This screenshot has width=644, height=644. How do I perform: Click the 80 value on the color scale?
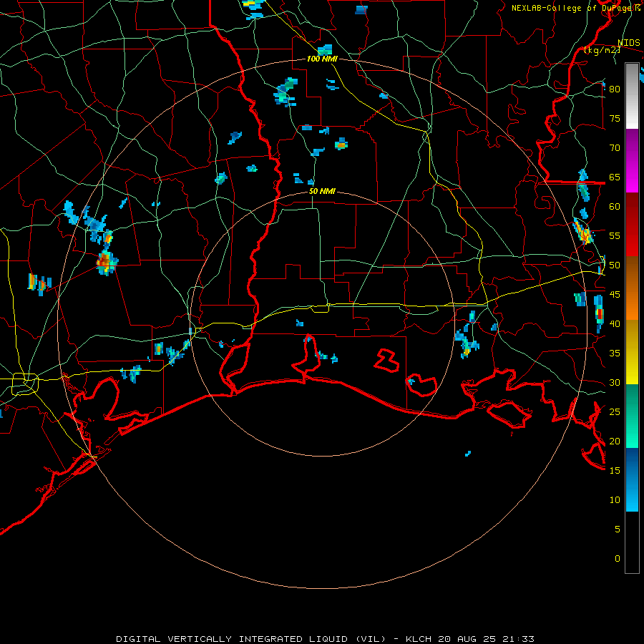pos(615,89)
